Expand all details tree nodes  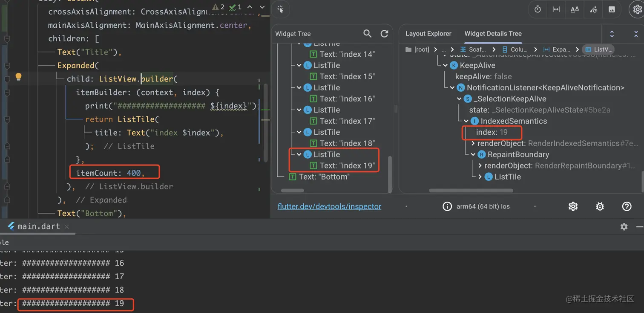(x=612, y=34)
